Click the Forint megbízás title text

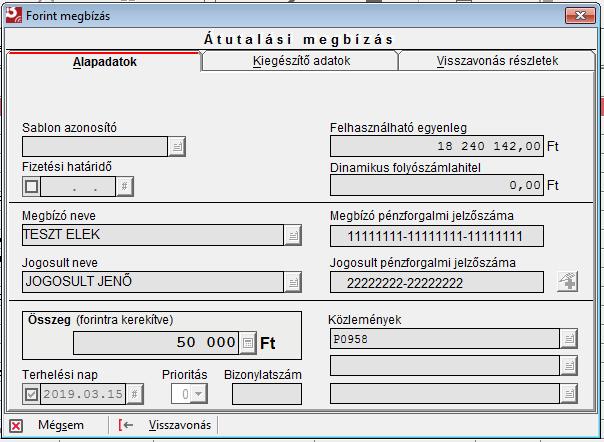68,16
